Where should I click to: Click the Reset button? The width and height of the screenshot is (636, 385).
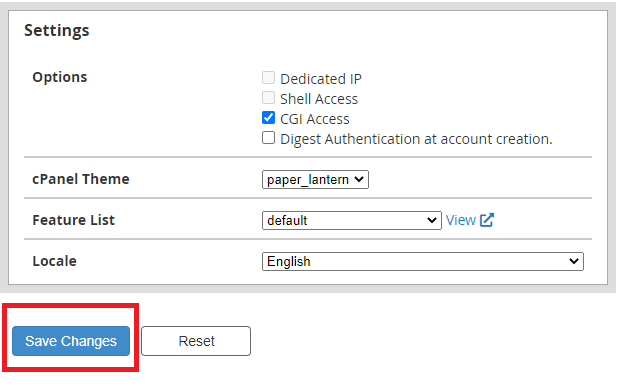coord(196,341)
